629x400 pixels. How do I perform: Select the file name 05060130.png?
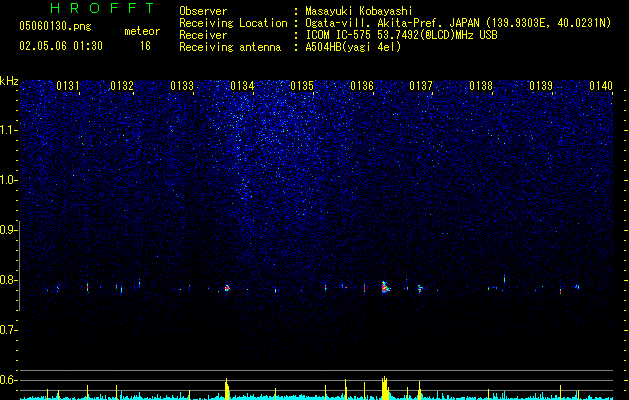pyautogui.click(x=55, y=27)
